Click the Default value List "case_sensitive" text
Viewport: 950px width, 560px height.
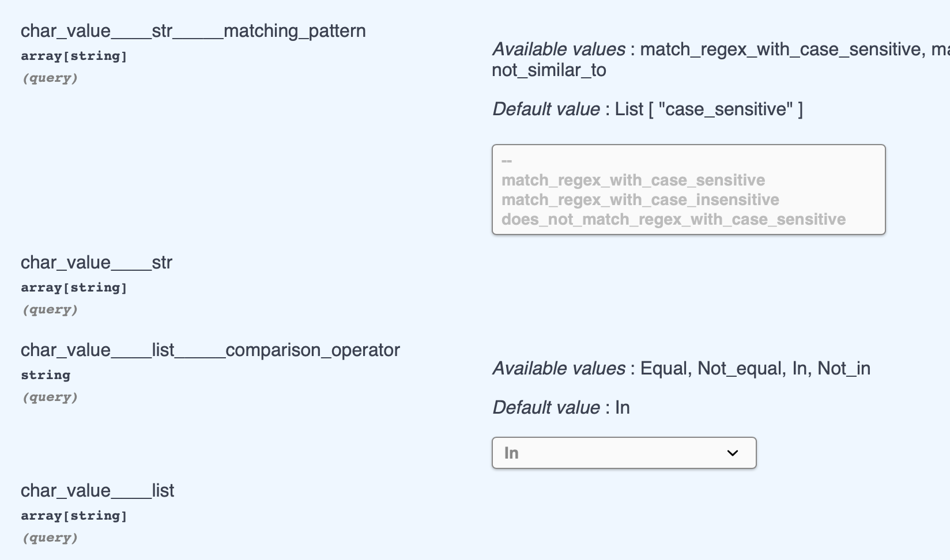[x=647, y=109]
